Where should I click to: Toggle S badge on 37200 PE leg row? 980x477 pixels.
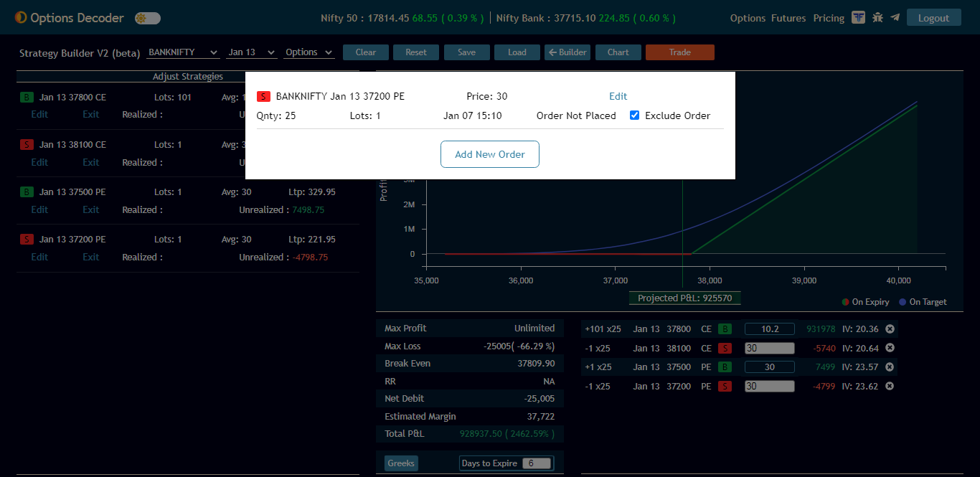pyautogui.click(x=725, y=386)
